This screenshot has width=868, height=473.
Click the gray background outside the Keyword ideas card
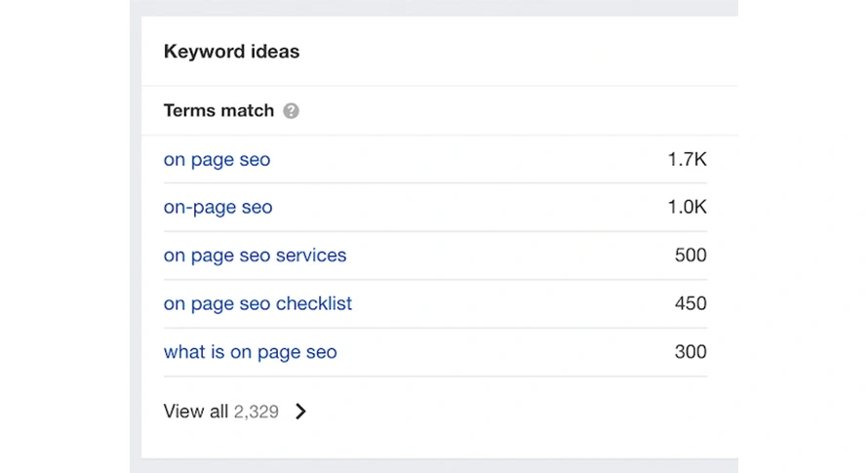(x=135, y=238)
